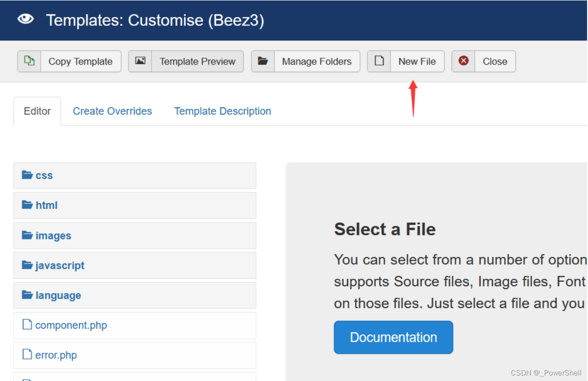Click the error.php file icon

pyautogui.click(x=27, y=355)
